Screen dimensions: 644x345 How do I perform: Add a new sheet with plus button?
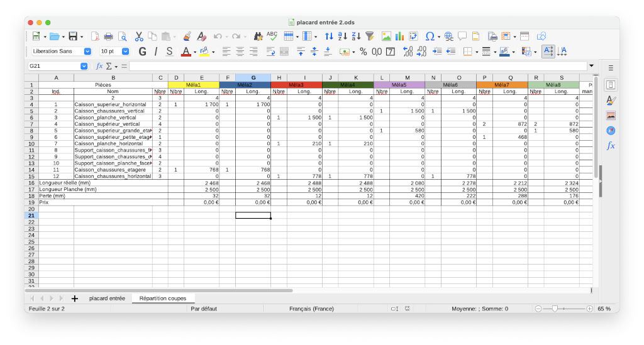pyautogui.click(x=74, y=298)
